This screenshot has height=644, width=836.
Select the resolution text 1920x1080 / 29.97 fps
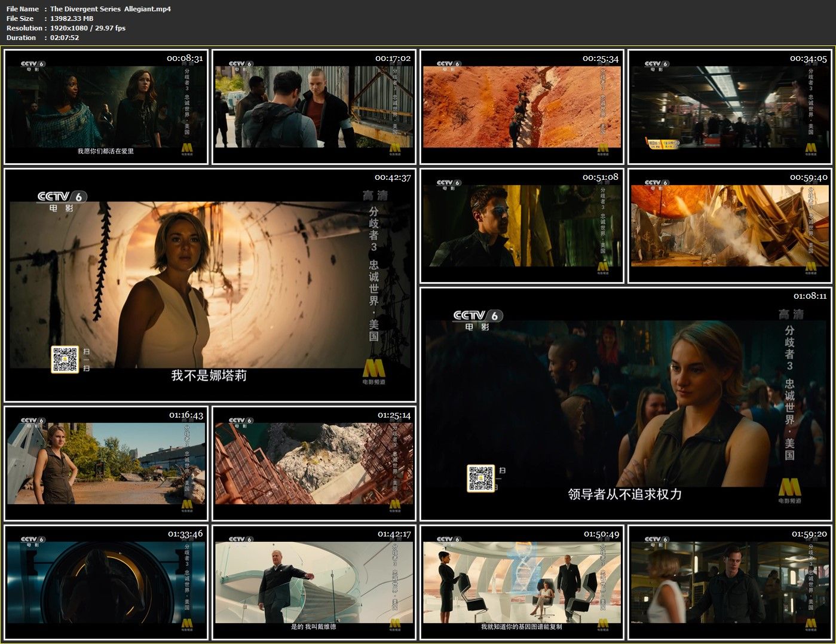pos(88,28)
